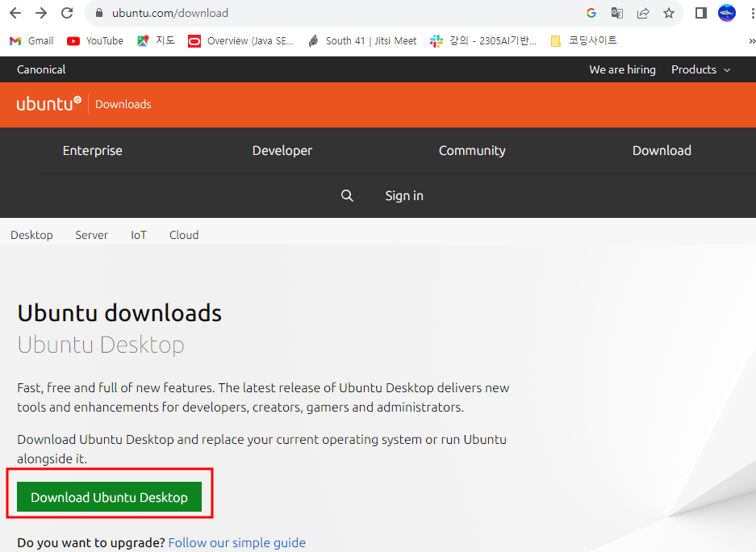
Task: Open the profile avatar icon
Action: click(x=727, y=13)
